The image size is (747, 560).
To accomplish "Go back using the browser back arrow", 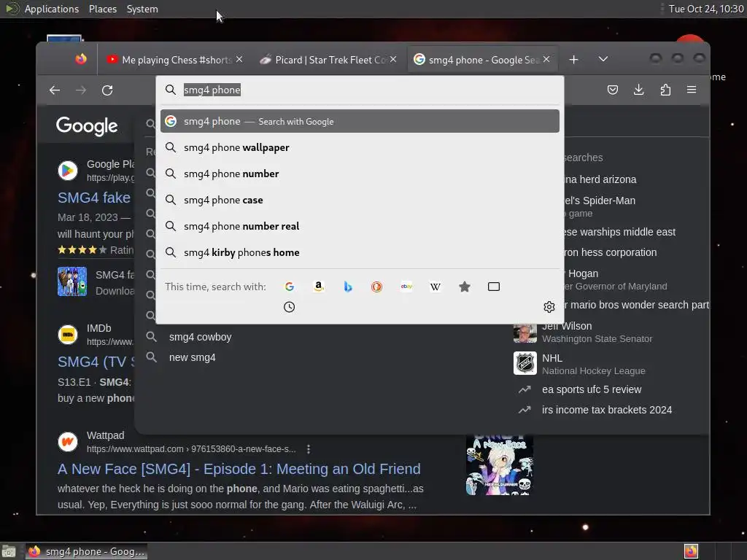I will click(55, 90).
